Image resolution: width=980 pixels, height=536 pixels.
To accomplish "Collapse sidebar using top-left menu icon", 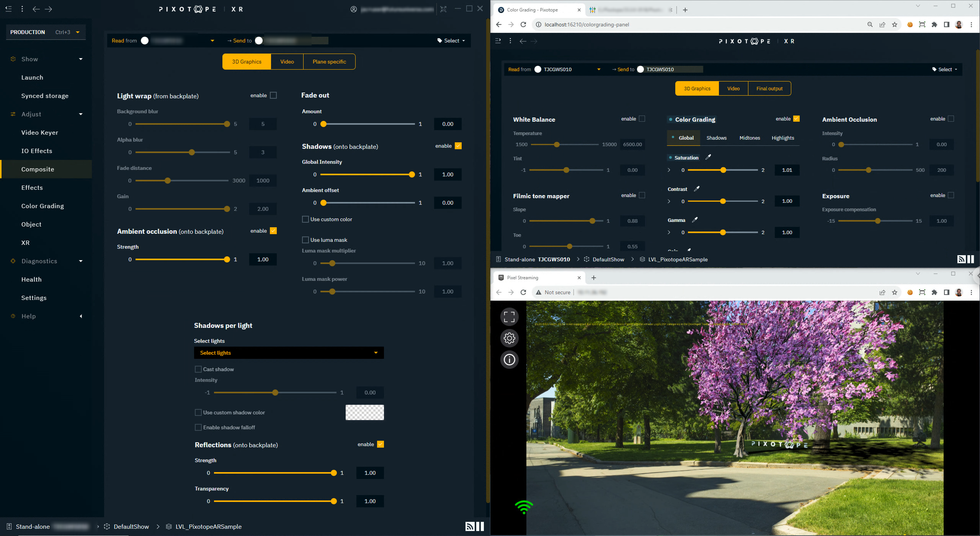I will [8, 9].
